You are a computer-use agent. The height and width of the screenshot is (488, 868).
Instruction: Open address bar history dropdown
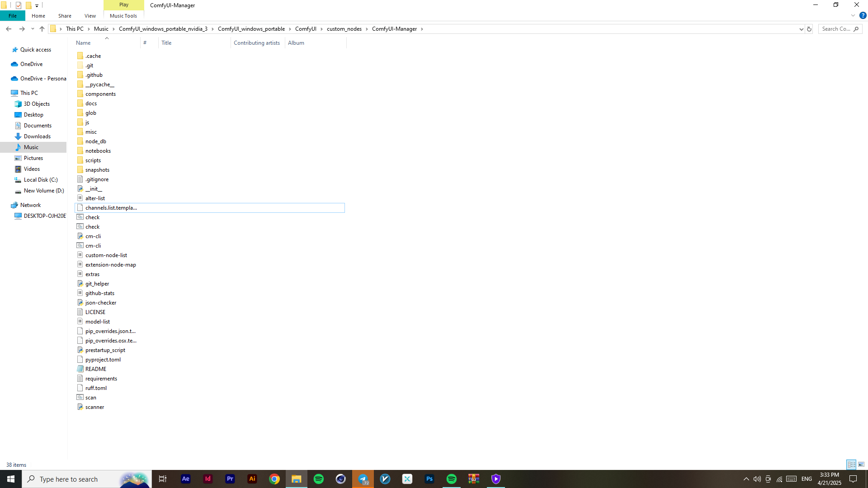(801, 29)
